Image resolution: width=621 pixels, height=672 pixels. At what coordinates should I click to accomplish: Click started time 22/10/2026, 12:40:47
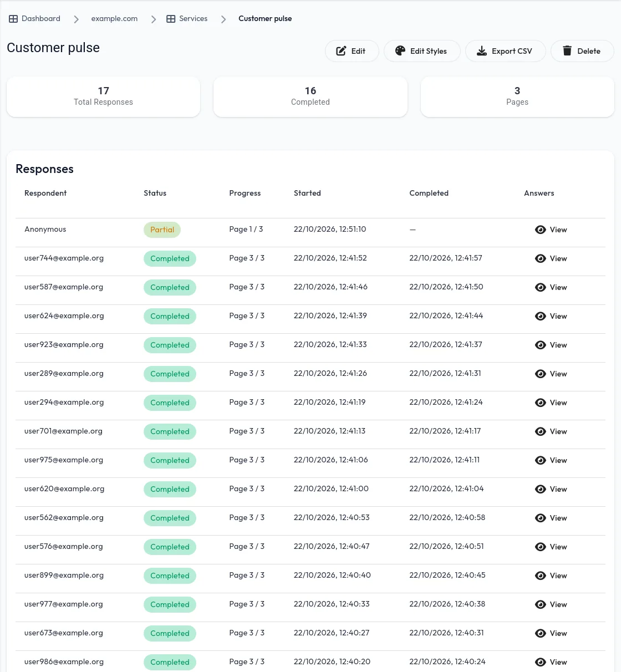point(332,547)
